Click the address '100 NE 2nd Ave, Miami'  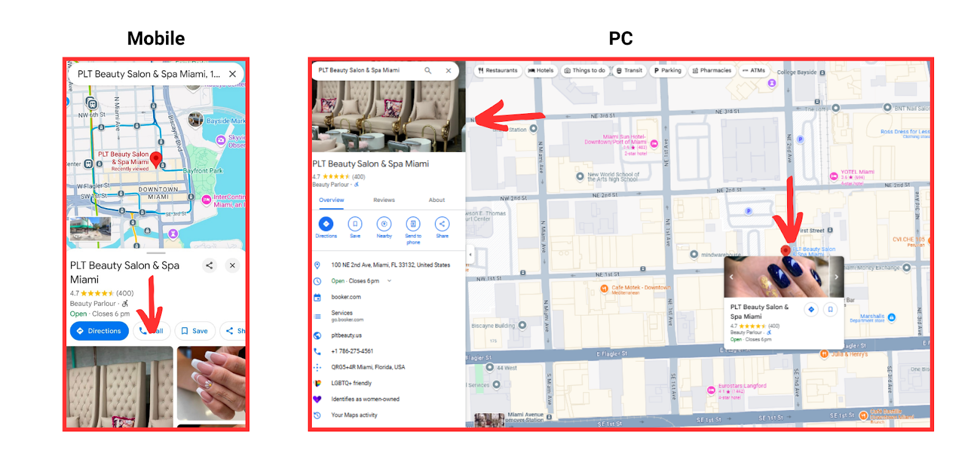(x=391, y=265)
